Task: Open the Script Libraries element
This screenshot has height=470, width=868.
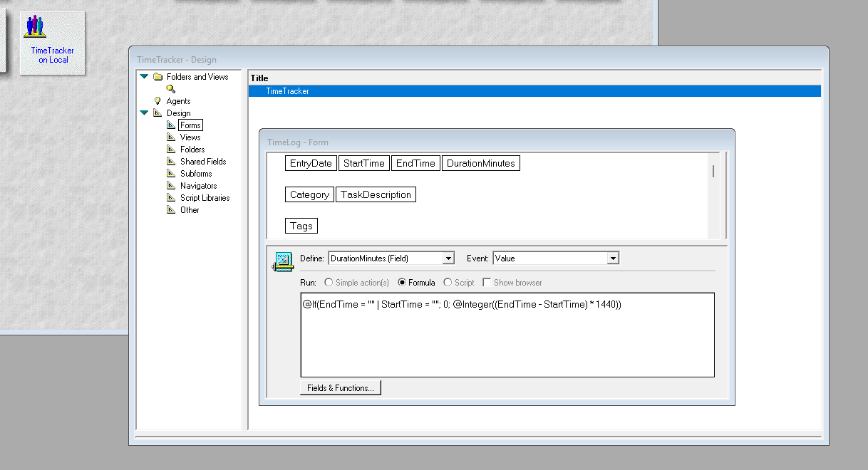Action: (172, 197)
